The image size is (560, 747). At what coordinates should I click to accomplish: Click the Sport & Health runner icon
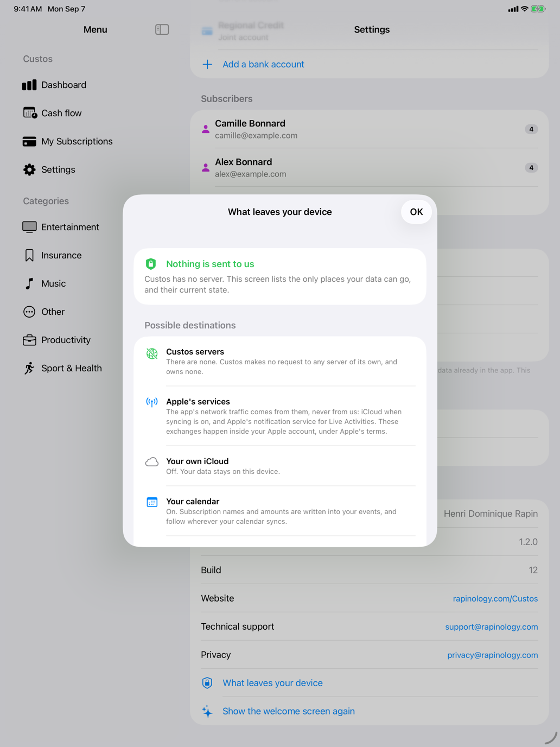click(29, 368)
